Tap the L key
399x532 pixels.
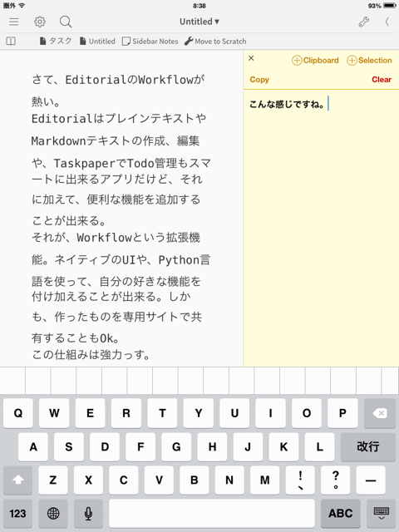coord(319,446)
